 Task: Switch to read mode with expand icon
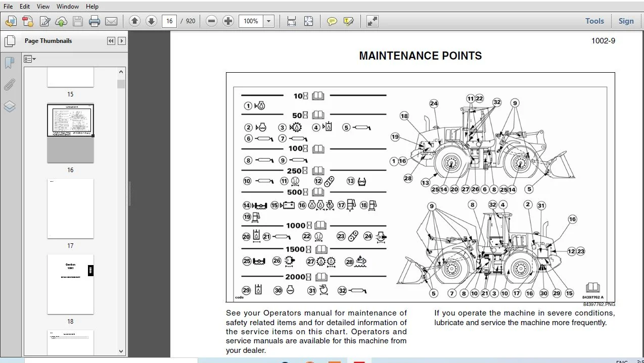[x=372, y=21]
